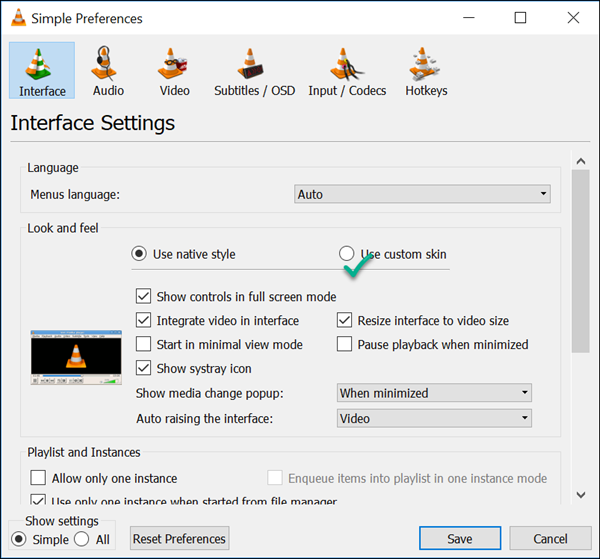This screenshot has height=559, width=600.
Task: Click the VLC cone icon in title bar
Action: [18, 18]
